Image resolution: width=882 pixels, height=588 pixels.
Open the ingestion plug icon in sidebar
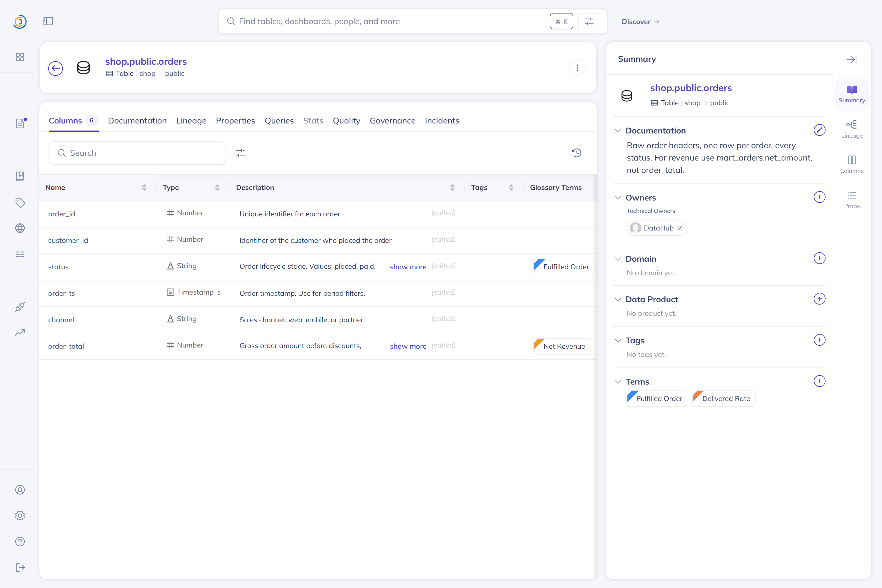(x=20, y=307)
